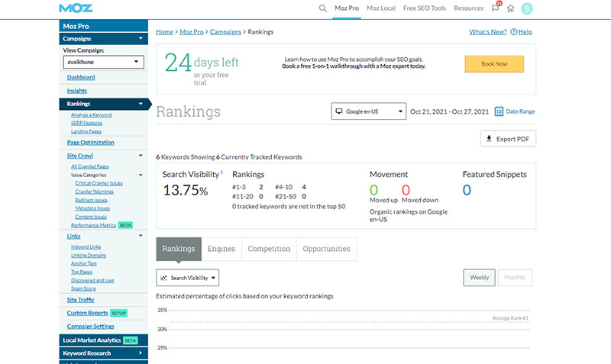Open Custom Reports link
The height and width of the screenshot is (364, 611).
[x=87, y=313]
